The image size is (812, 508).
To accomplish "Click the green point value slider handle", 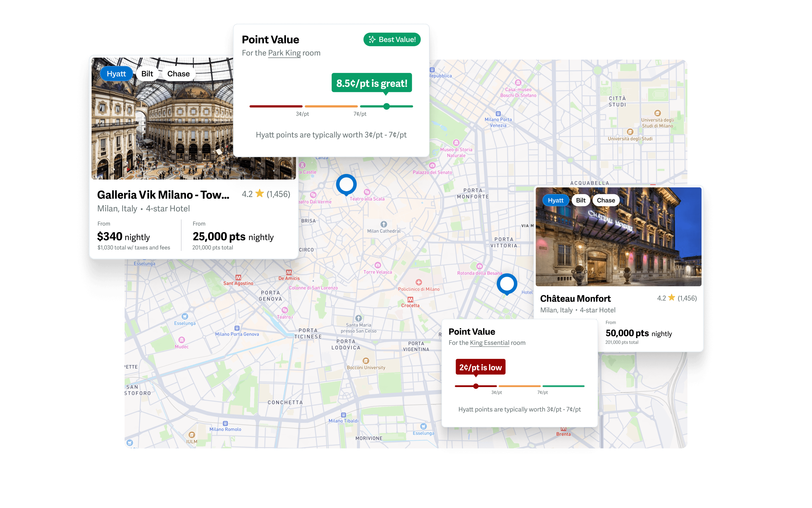I will (x=386, y=106).
